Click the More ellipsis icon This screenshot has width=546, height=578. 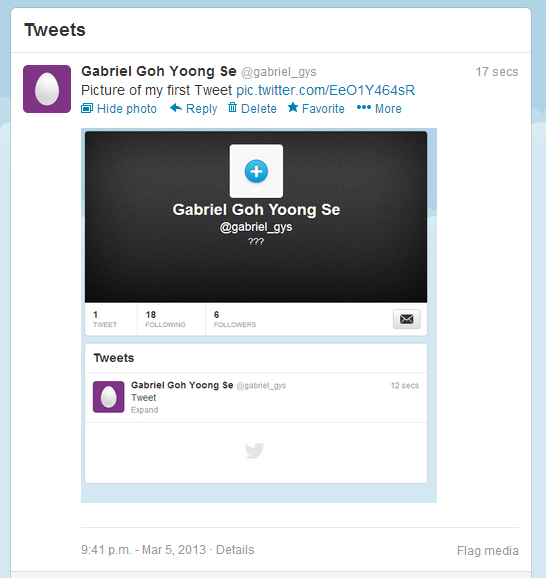click(x=364, y=107)
